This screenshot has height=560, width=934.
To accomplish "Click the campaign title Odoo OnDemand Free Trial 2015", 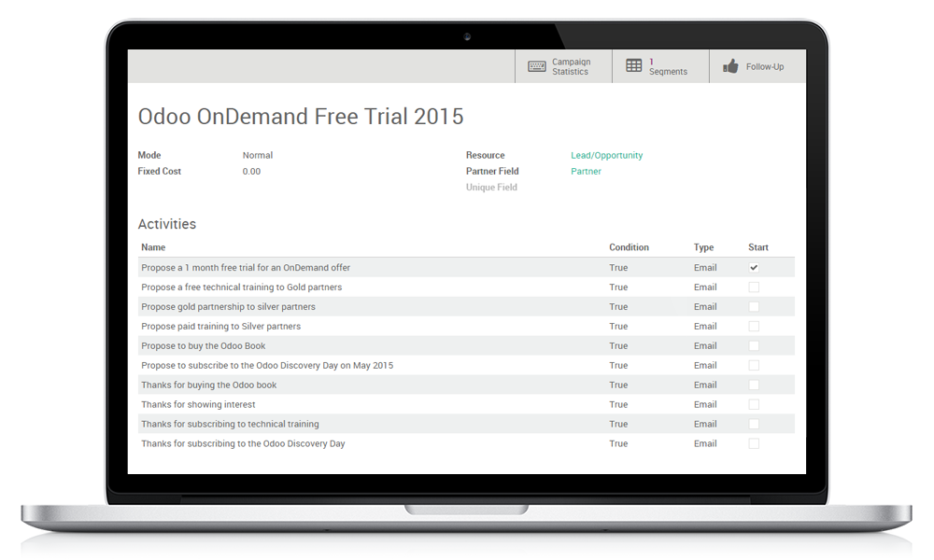I will click(301, 117).
